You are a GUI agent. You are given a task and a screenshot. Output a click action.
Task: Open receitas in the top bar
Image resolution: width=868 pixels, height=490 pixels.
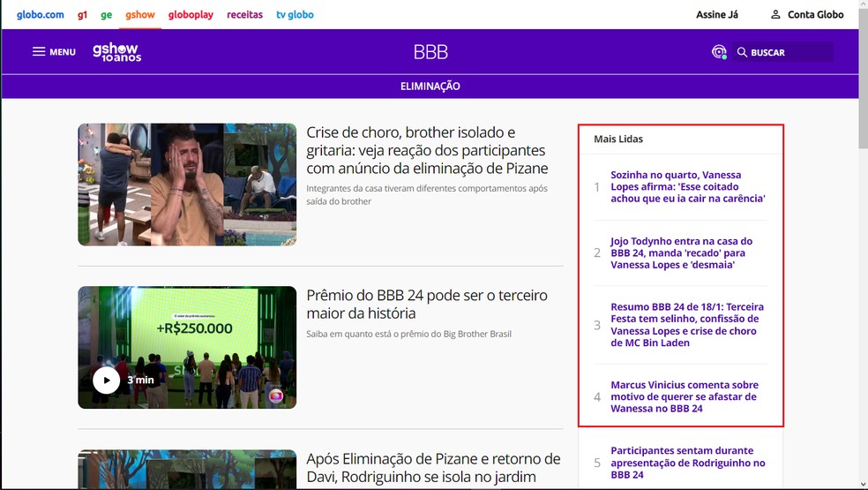coord(244,14)
